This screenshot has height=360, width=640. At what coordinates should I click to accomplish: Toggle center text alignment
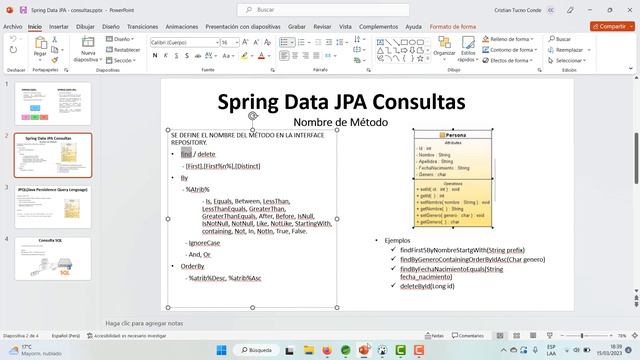[295, 56]
